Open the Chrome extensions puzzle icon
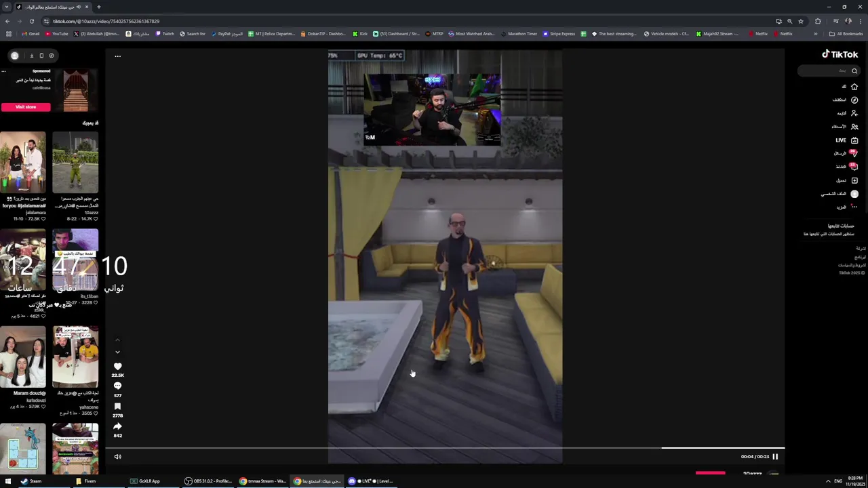This screenshot has height=488, width=868. tap(818, 21)
